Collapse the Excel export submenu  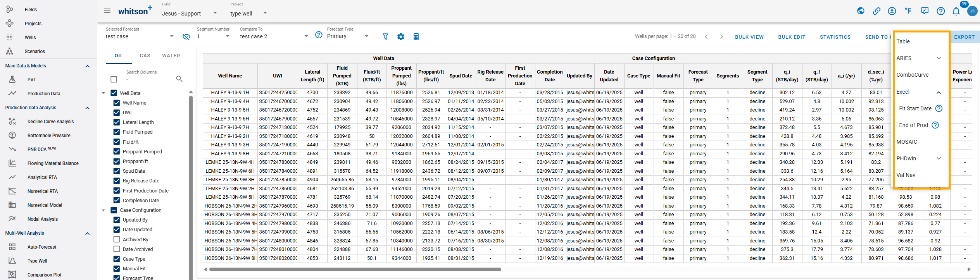(939, 92)
